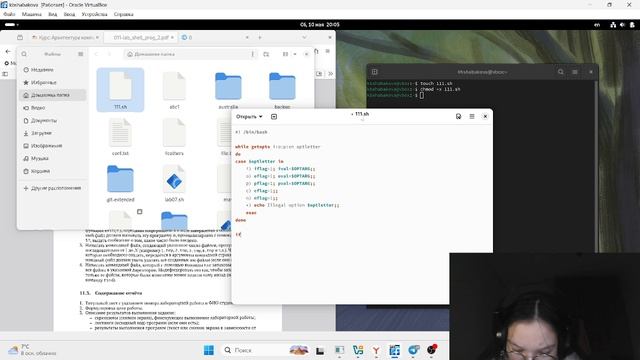The width and height of the screenshot is (640, 360).
Task: Open the GNOME clock and calendar
Action: (x=320, y=25)
